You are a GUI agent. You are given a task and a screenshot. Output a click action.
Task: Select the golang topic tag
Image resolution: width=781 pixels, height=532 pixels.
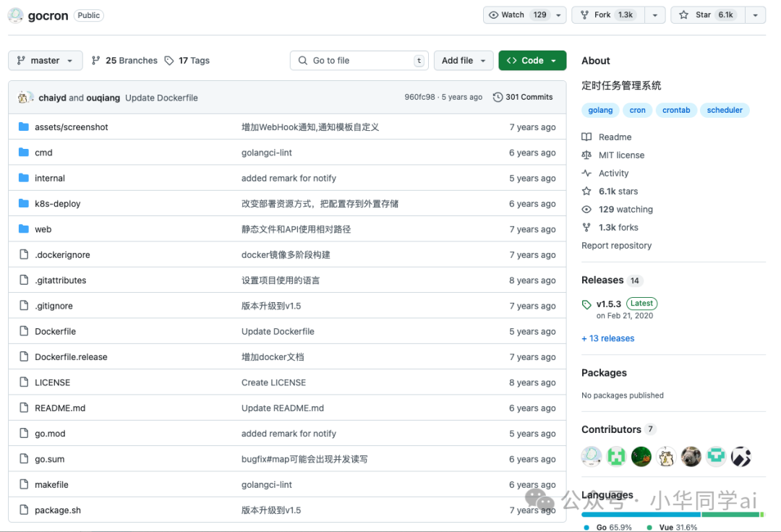tap(600, 110)
